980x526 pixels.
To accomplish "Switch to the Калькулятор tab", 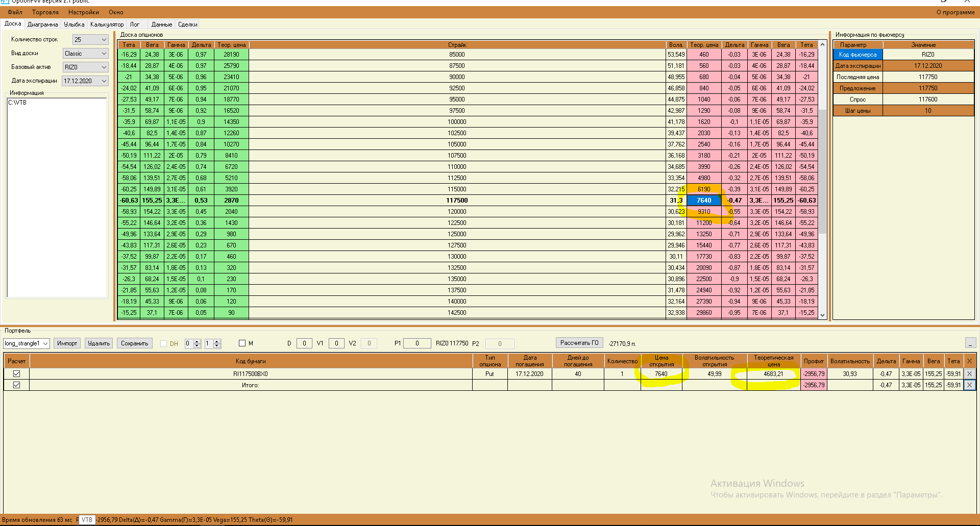I will [x=107, y=24].
